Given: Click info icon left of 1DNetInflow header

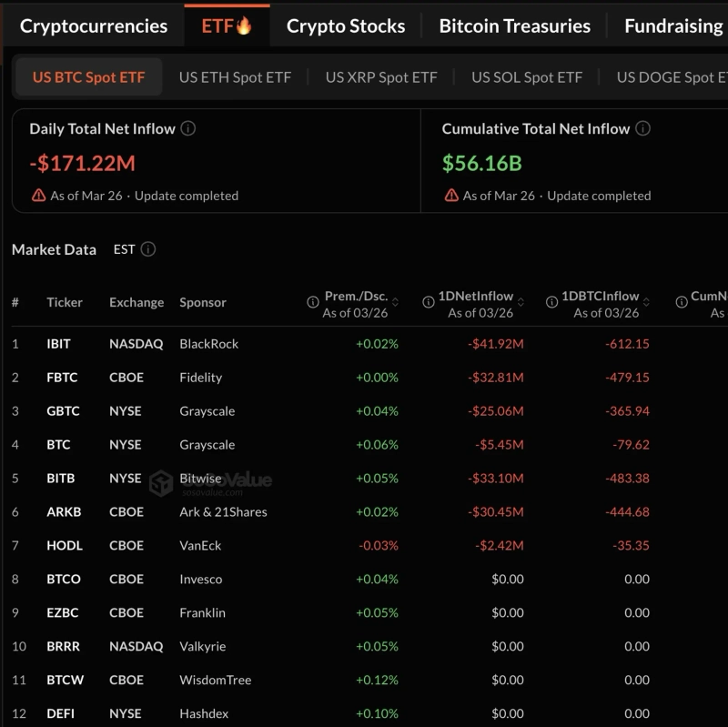Looking at the screenshot, I should point(429,303).
